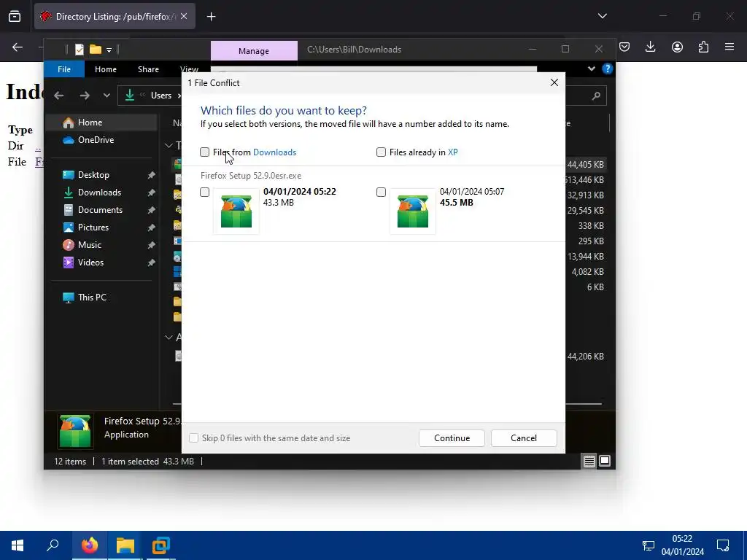This screenshot has width=747, height=560.
Task: Tick the checkbox for the 45.5 MB file
Action: 381,192
